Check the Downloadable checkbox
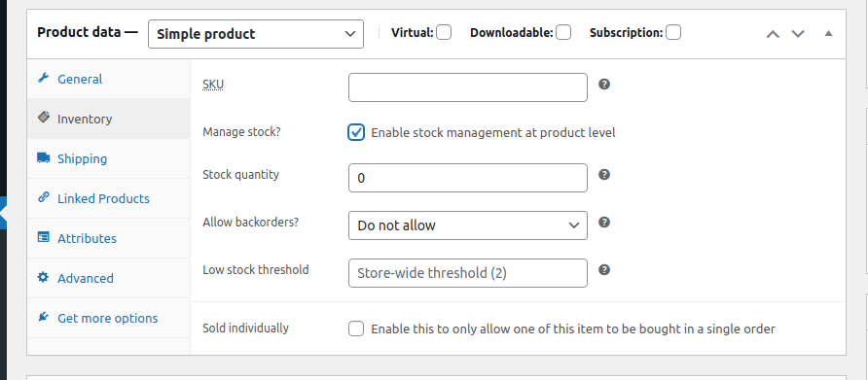Viewport: 868px width, 380px height. click(563, 33)
